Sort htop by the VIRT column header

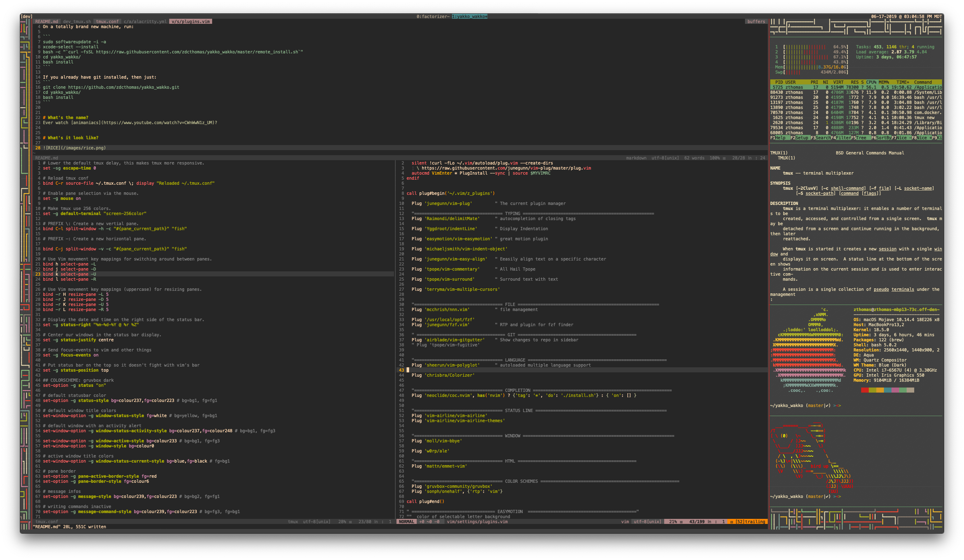click(838, 82)
